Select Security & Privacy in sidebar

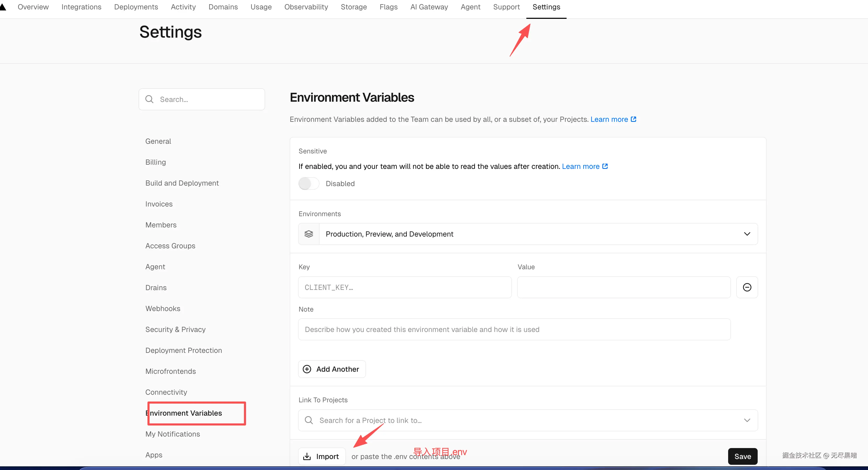pyautogui.click(x=175, y=329)
